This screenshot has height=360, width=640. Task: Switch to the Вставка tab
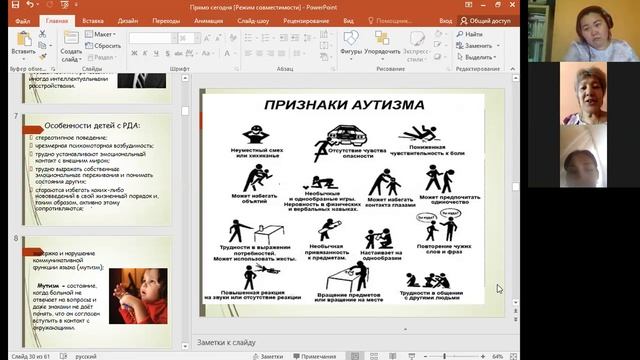(x=93, y=21)
